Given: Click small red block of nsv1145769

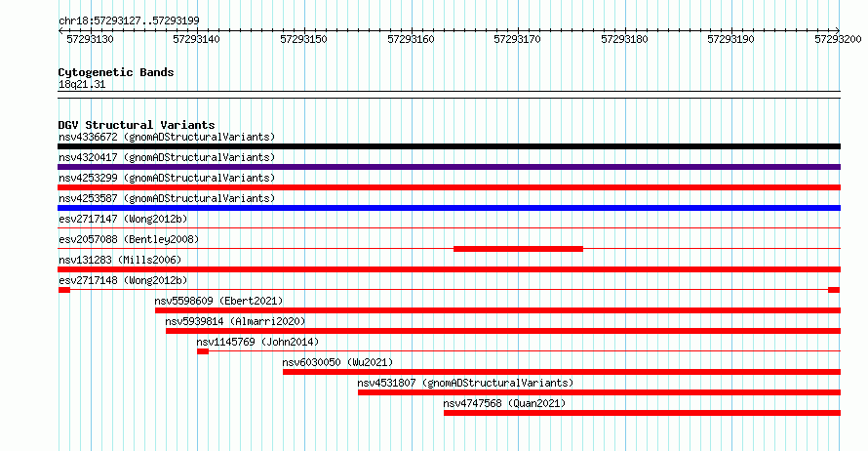Looking at the screenshot, I should pyautogui.click(x=203, y=351).
